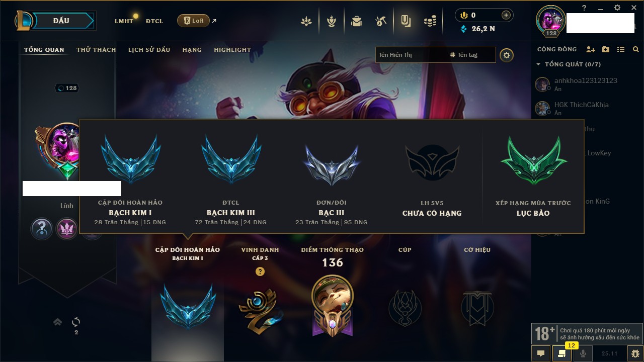This screenshot has width=644, height=362.
Task: Click the chevron under profile banner
Action: point(57,322)
